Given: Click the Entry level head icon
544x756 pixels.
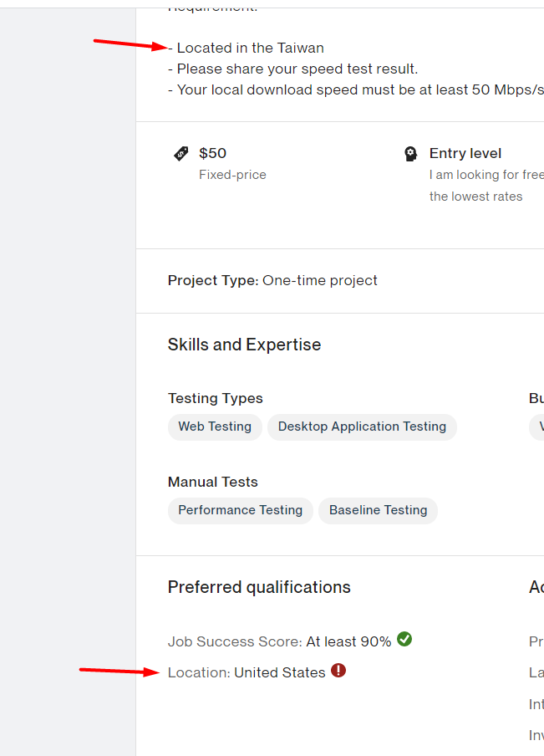Looking at the screenshot, I should 410,154.
